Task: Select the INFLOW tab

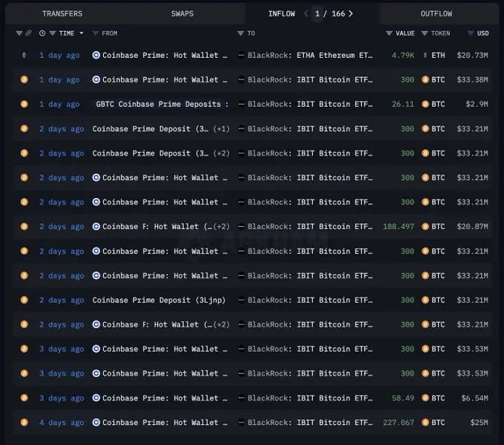Action: [x=282, y=13]
